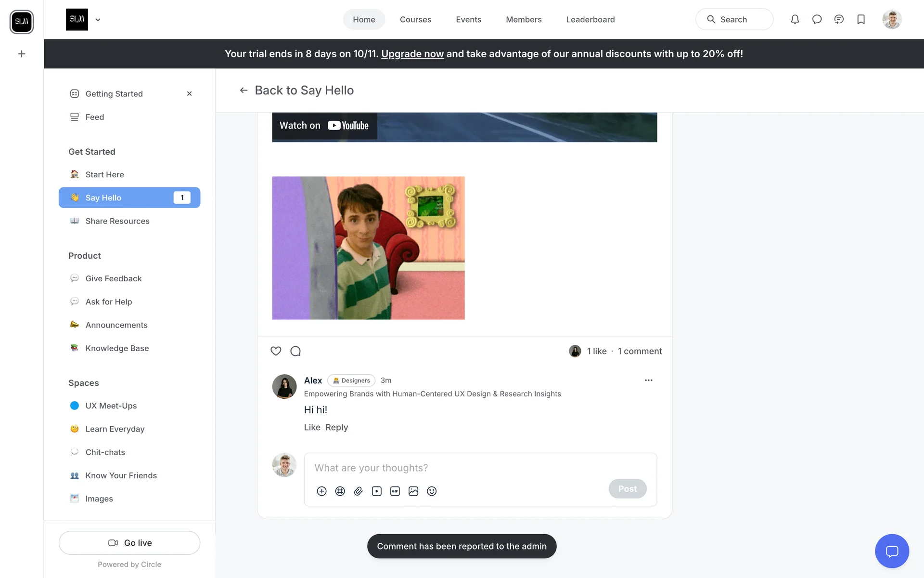This screenshot has width=924, height=578.
Task: Dismiss the Getting Started item
Action: tap(189, 94)
